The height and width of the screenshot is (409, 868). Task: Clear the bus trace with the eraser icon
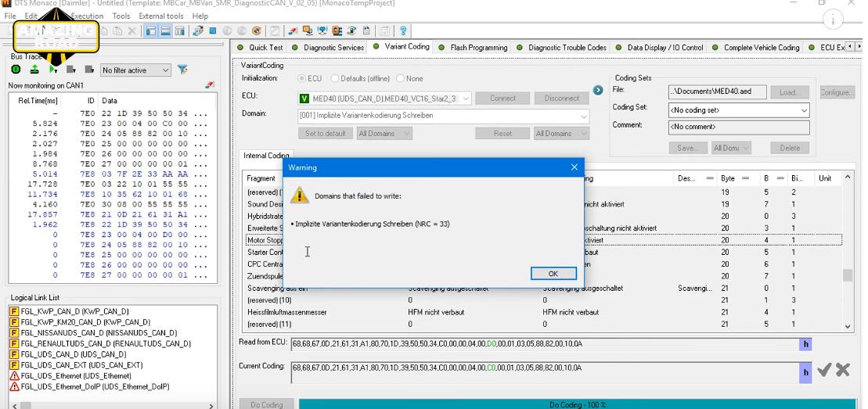coord(209,84)
